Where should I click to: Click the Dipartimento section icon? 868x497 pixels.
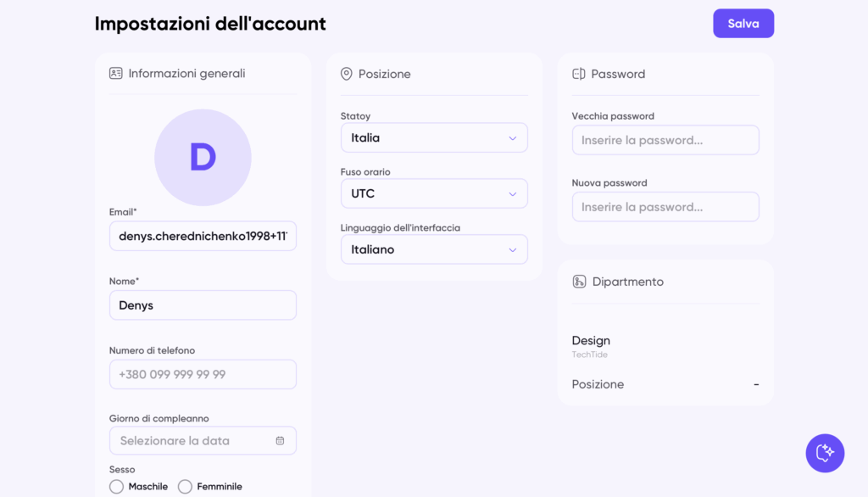(579, 282)
